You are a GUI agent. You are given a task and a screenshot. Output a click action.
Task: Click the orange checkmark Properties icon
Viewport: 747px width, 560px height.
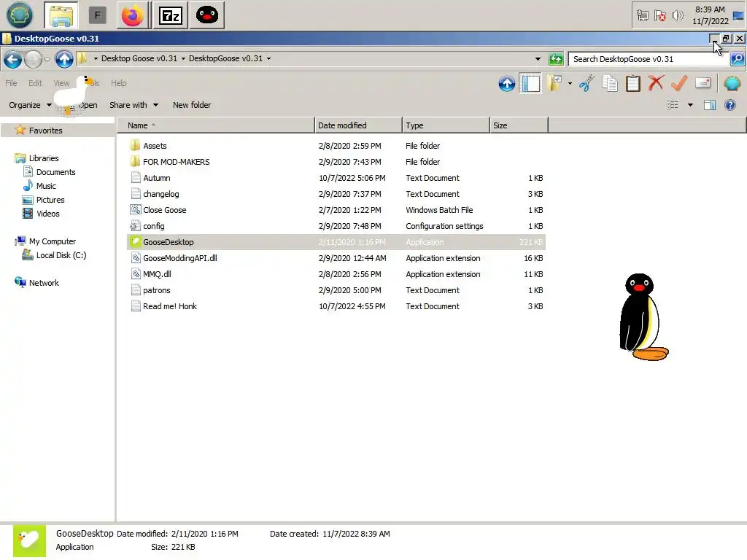tap(679, 83)
